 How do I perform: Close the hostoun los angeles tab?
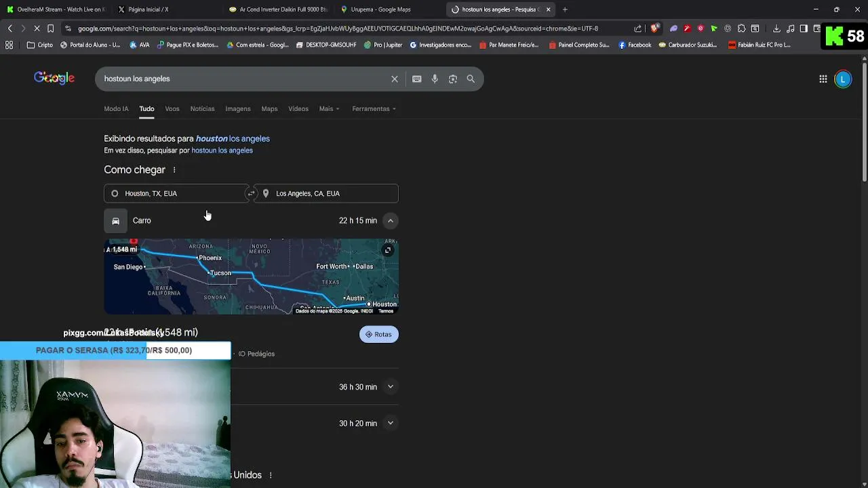[548, 9]
